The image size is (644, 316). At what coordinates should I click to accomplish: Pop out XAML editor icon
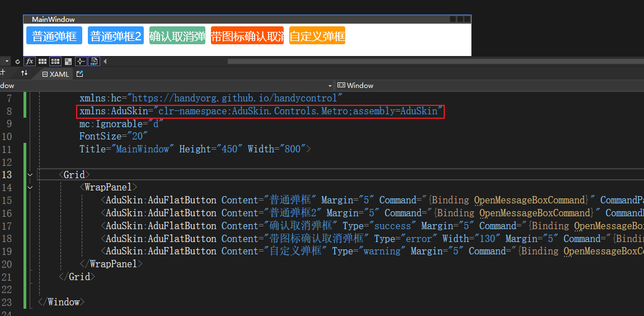click(x=80, y=73)
